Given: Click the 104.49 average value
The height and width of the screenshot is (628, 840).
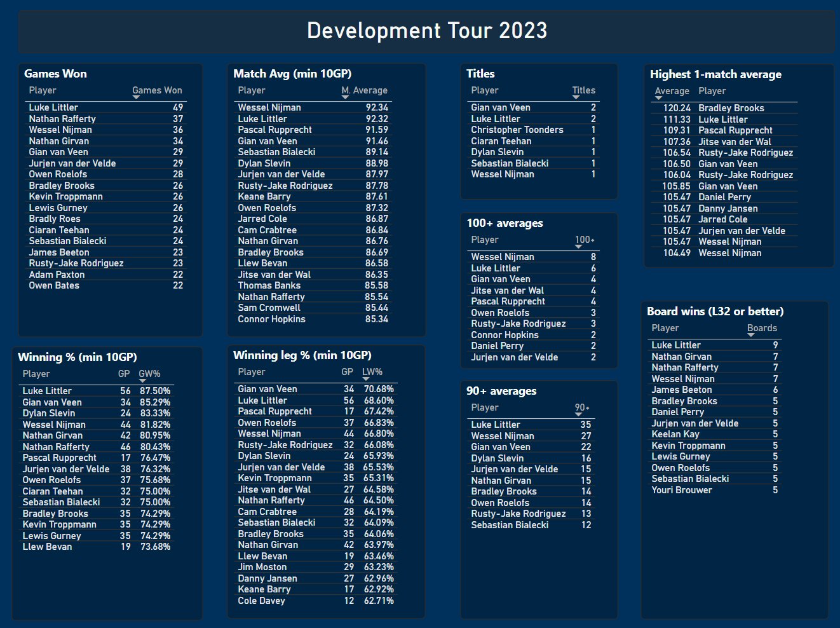Looking at the screenshot, I should 677,253.
